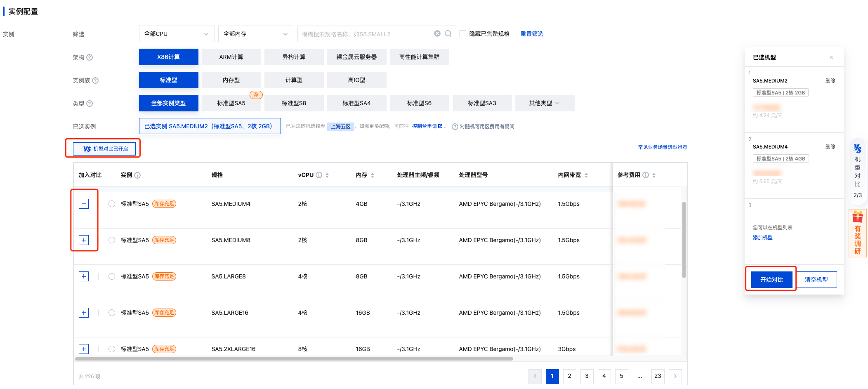This screenshot has width=868, height=389.
Task: Expand the 其他类型 dropdown
Action: [545, 103]
